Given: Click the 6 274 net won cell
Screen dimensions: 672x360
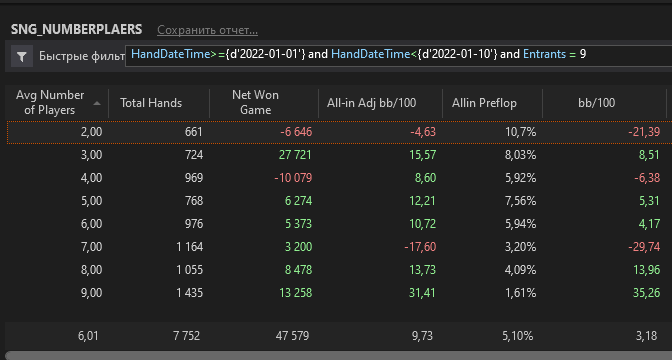Looking at the screenshot, I should tap(298, 201).
